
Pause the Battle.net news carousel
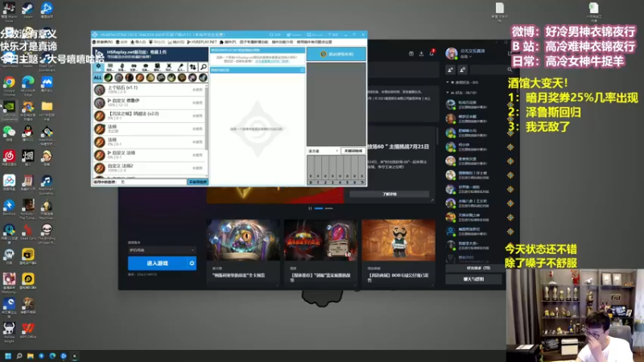310,208
